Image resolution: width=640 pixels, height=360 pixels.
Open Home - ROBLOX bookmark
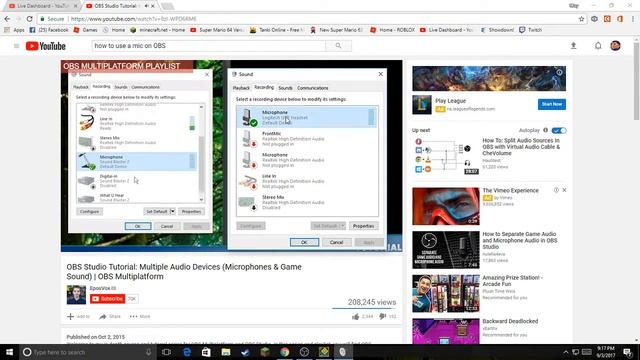(x=392, y=30)
